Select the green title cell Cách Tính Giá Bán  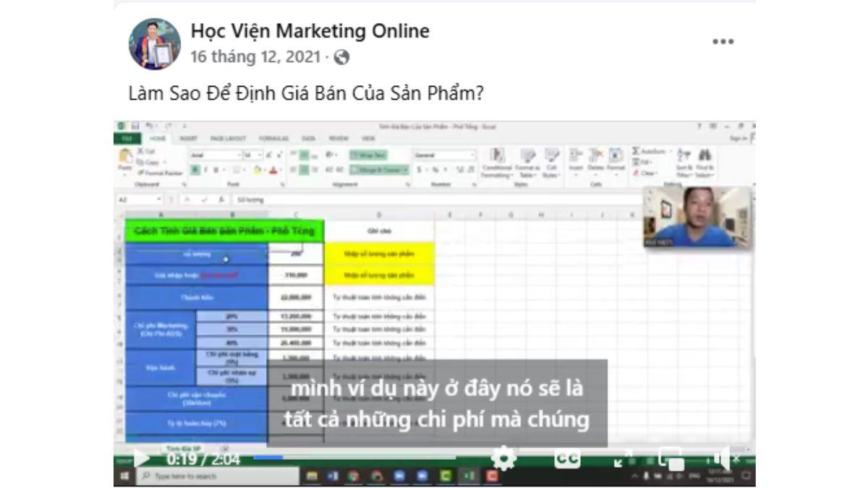click(224, 231)
